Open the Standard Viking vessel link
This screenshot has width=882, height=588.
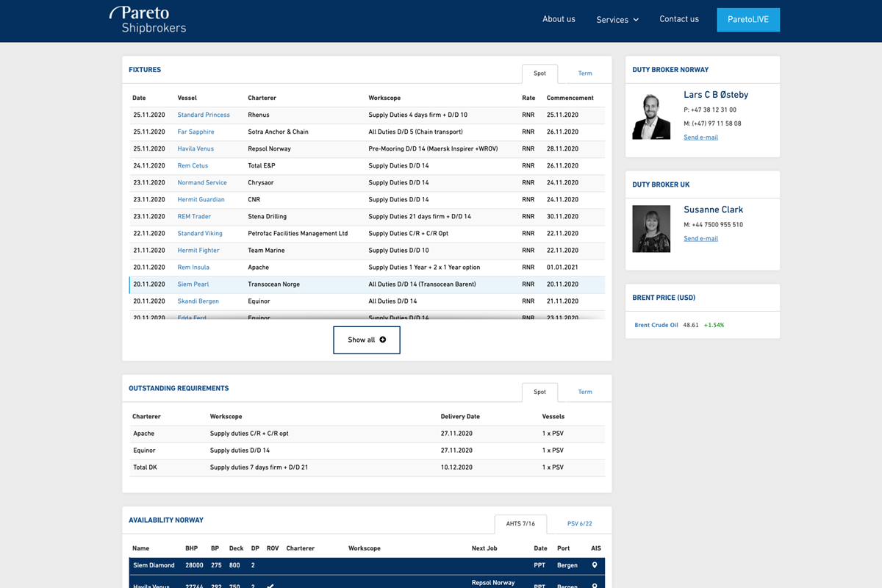pyautogui.click(x=200, y=233)
